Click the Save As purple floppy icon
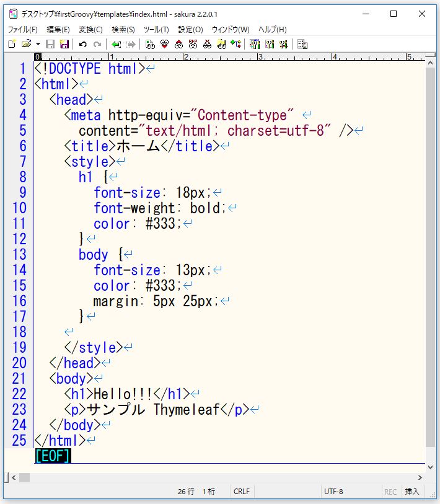The height and width of the screenshot is (504, 440). pyautogui.click(x=64, y=44)
